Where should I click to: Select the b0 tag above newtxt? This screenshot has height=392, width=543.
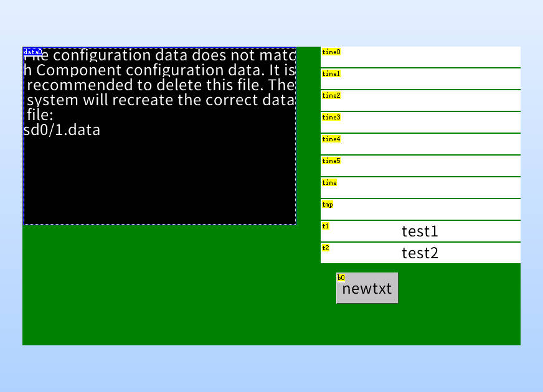click(340, 277)
